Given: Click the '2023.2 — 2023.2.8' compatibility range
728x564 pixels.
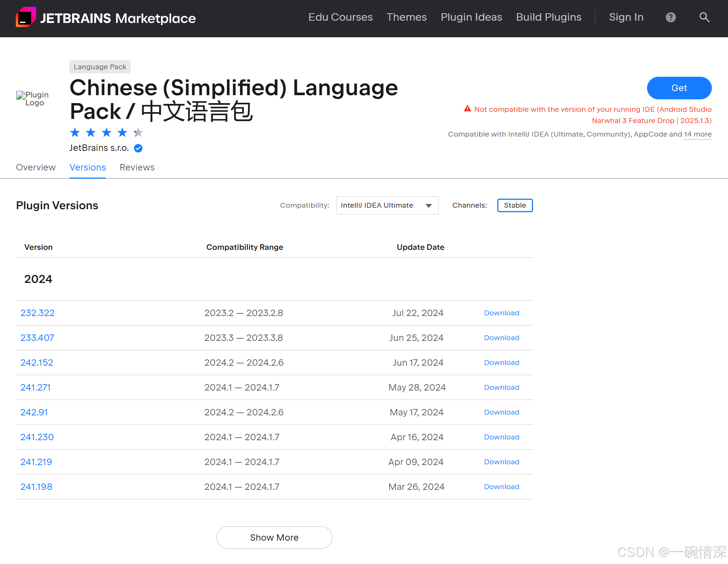Looking at the screenshot, I should click(x=244, y=313).
